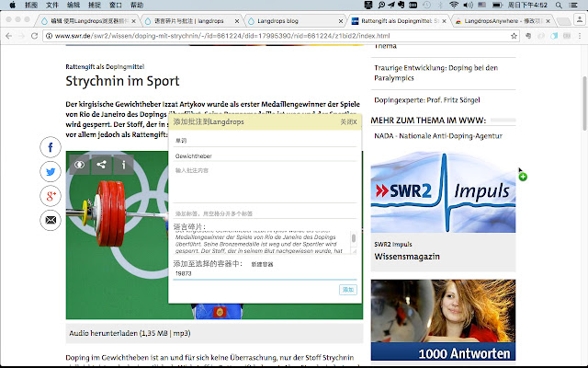Click the 添加标签 tags input field
Viewport: 588px width, 368px height.
click(265, 213)
